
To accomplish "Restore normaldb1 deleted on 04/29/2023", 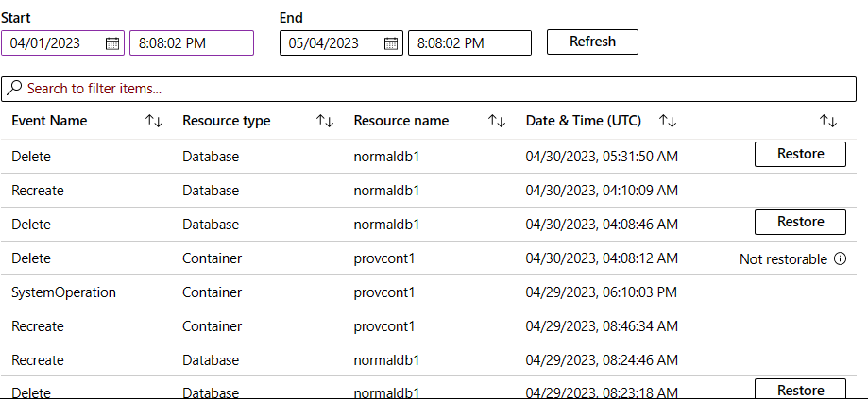I will coord(800,389).
